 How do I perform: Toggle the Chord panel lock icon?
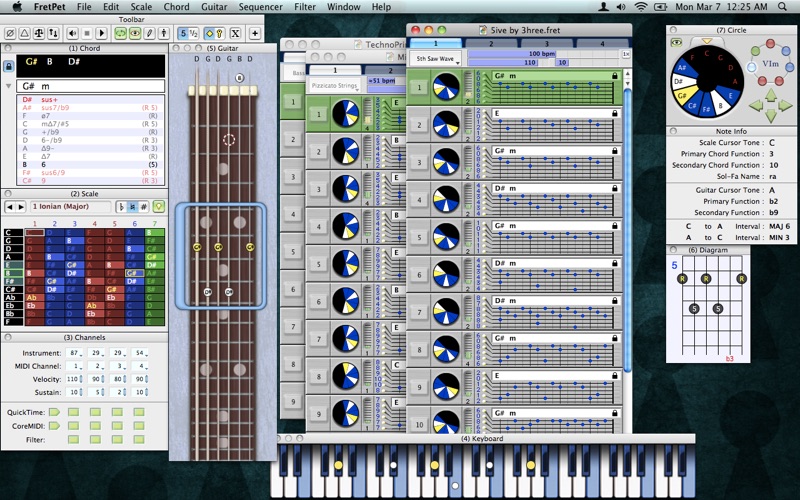point(8,66)
